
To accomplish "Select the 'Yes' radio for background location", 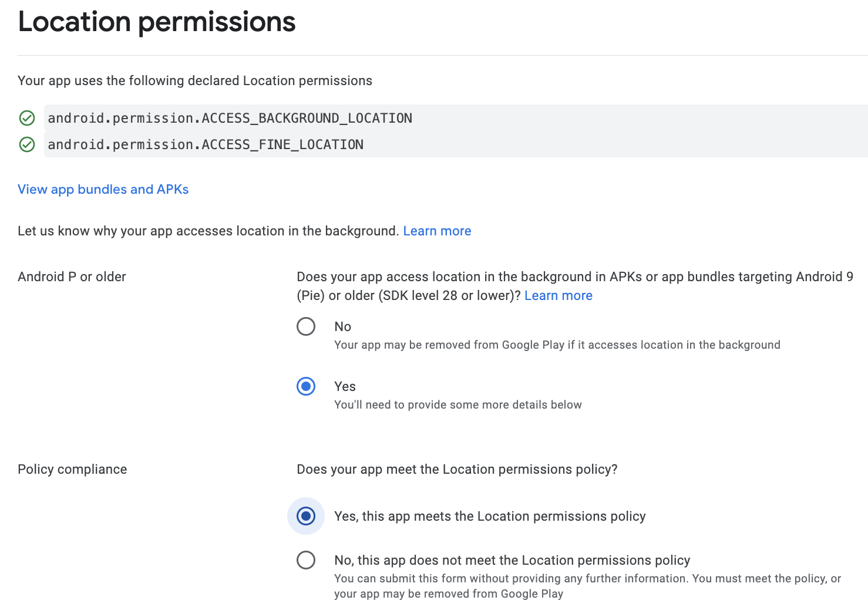I will [x=306, y=386].
